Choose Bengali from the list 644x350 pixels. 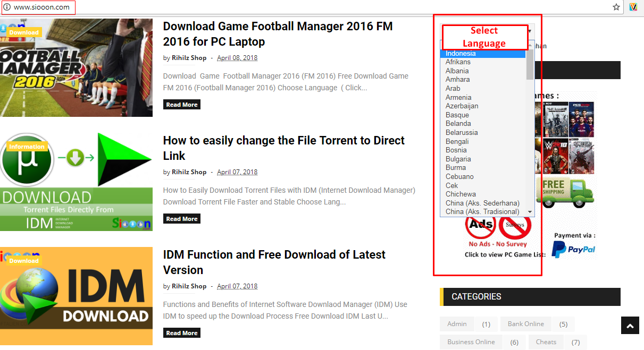tap(483, 141)
